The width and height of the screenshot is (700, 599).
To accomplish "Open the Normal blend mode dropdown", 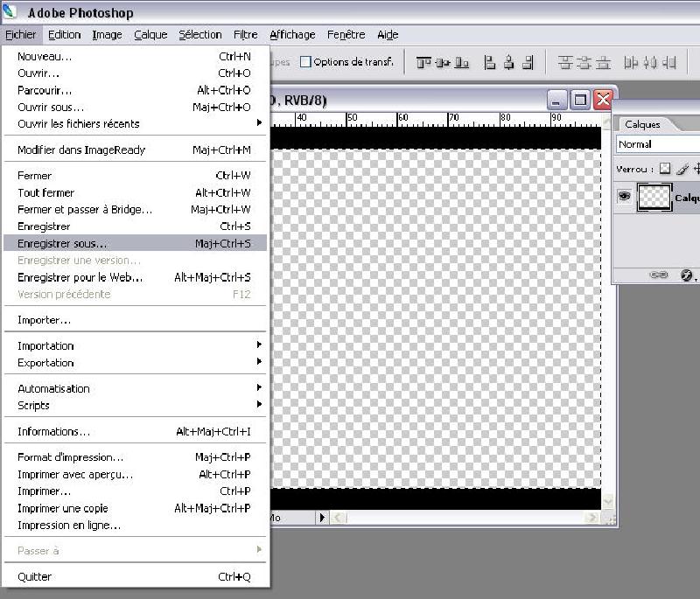I will coord(658,144).
